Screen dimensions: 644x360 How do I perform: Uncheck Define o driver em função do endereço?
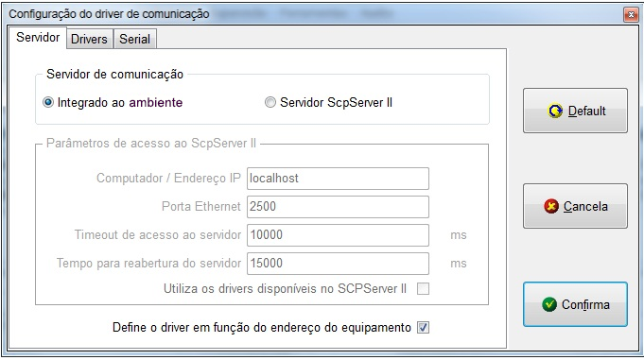423,328
